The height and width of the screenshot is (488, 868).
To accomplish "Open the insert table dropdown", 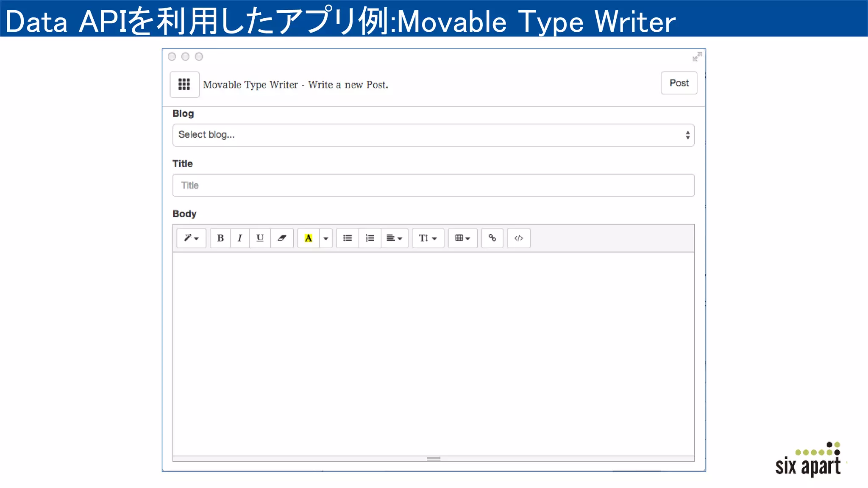I will click(x=463, y=238).
